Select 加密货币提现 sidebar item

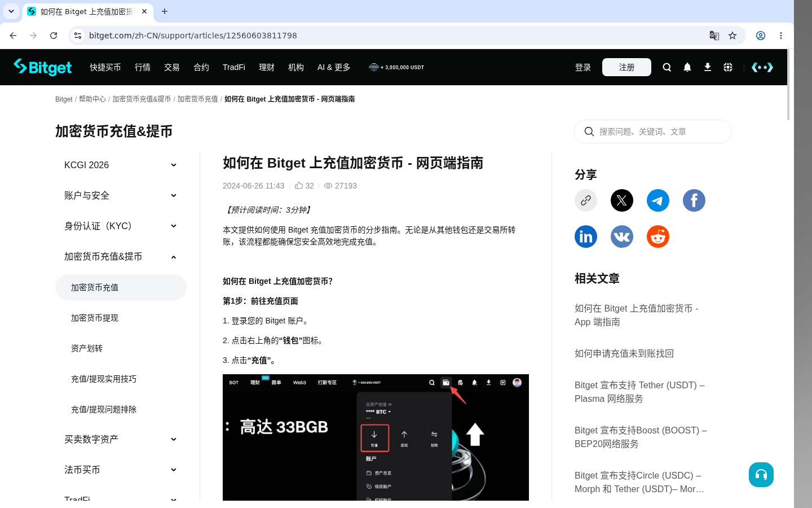121,318
